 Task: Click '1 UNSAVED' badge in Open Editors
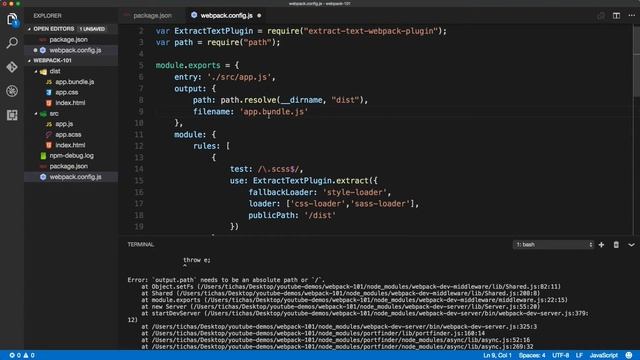pyautogui.click(x=92, y=29)
